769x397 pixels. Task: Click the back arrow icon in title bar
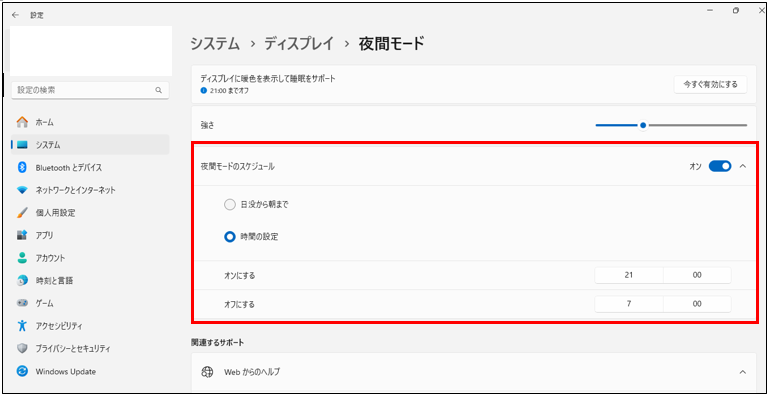pyautogui.click(x=15, y=15)
